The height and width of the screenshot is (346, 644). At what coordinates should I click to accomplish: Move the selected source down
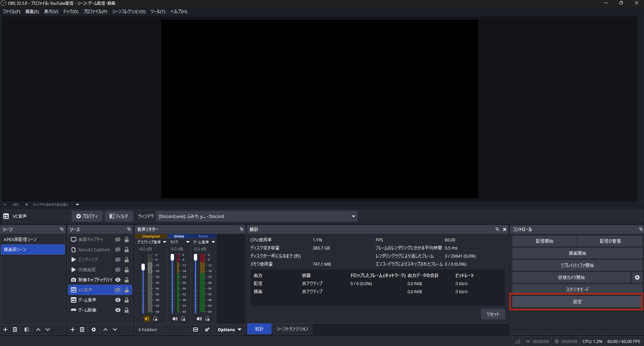pos(115,330)
